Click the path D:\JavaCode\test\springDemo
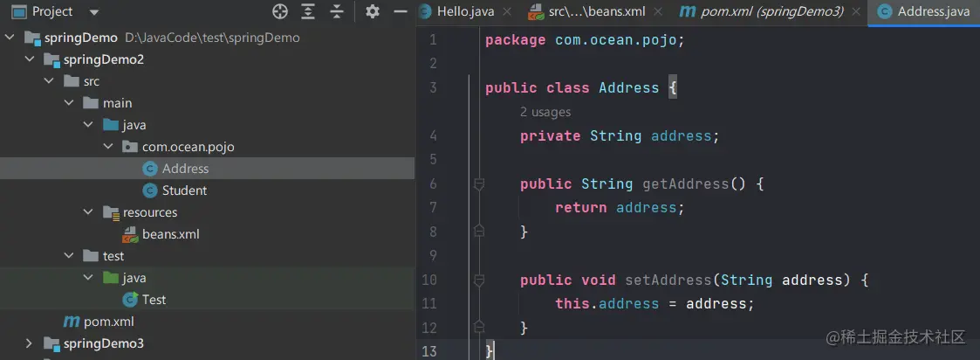This screenshot has height=360, width=980. pyautogui.click(x=212, y=38)
